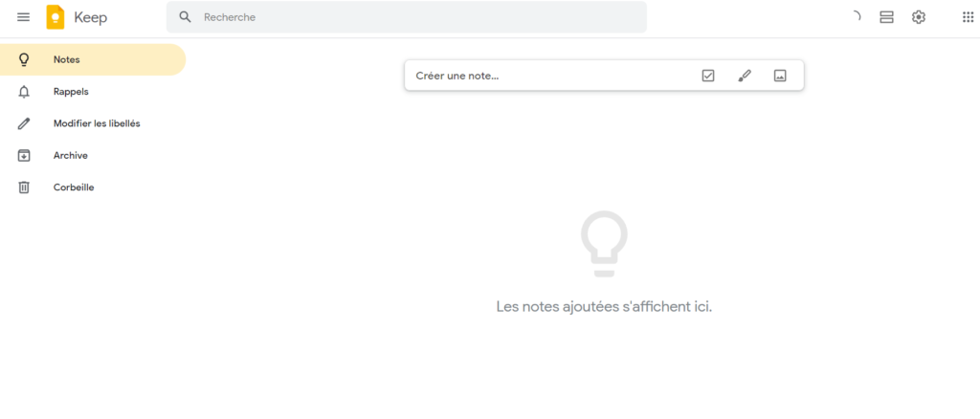The height and width of the screenshot is (419, 980).
Task: Open the settings gear menu
Action: 919,17
